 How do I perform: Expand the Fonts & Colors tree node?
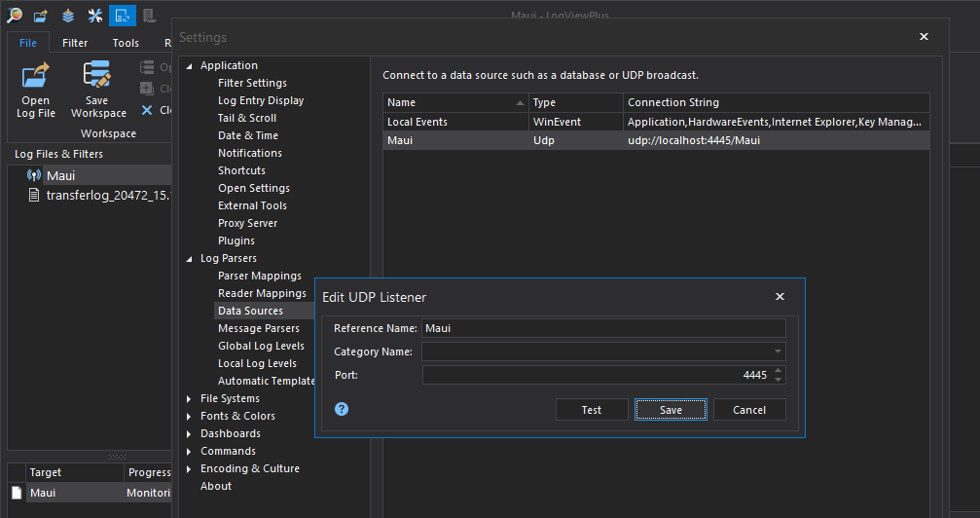coord(189,416)
